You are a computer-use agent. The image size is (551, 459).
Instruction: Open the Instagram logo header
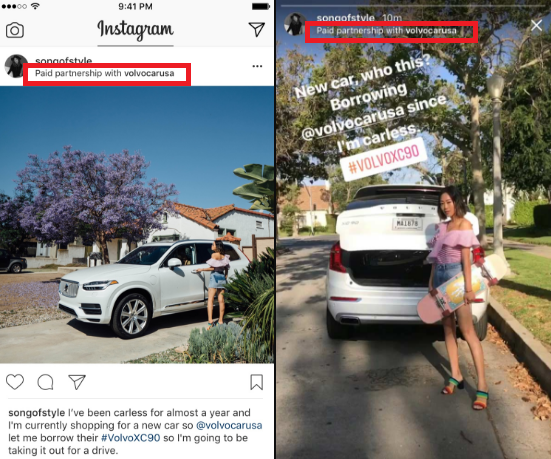tap(135, 30)
